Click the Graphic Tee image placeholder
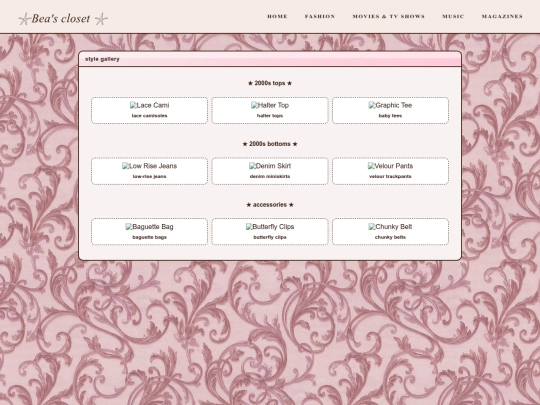540x405 pixels. tap(390, 105)
